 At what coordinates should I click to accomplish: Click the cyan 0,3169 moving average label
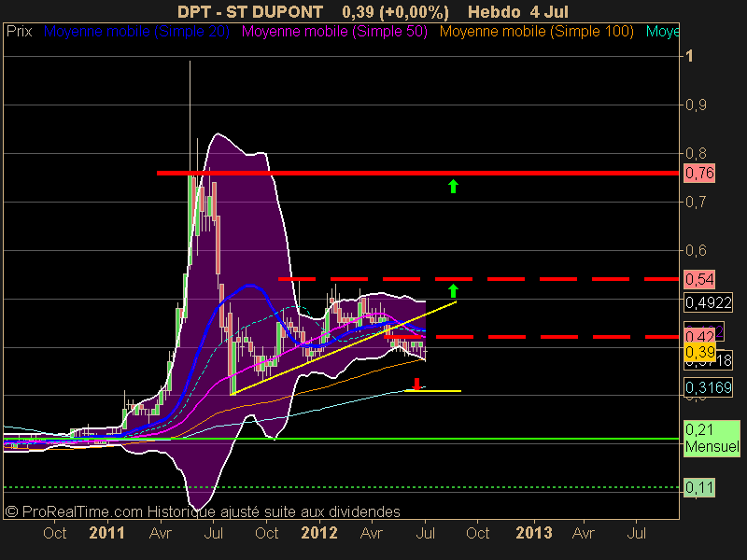tap(709, 387)
